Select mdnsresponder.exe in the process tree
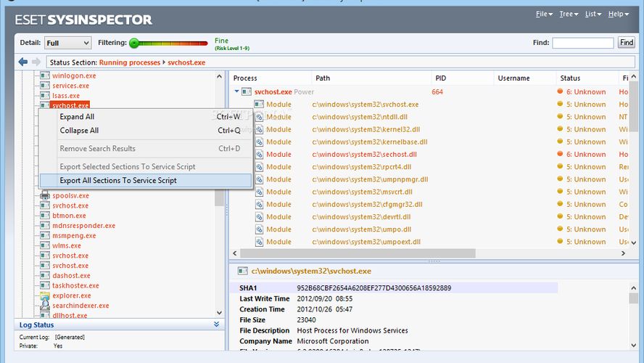Viewport: 644px width, 363px height. click(x=84, y=225)
